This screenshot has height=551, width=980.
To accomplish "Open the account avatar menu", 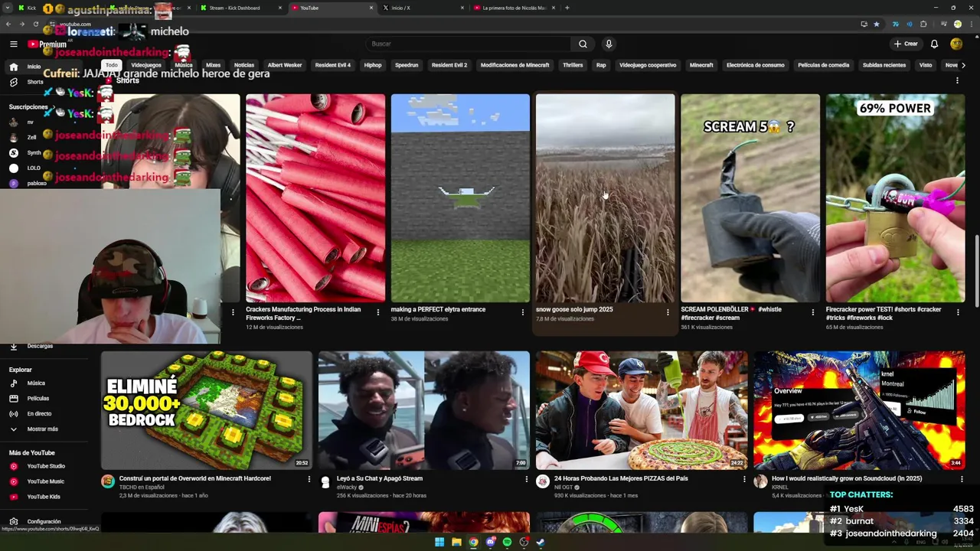I will point(956,44).
